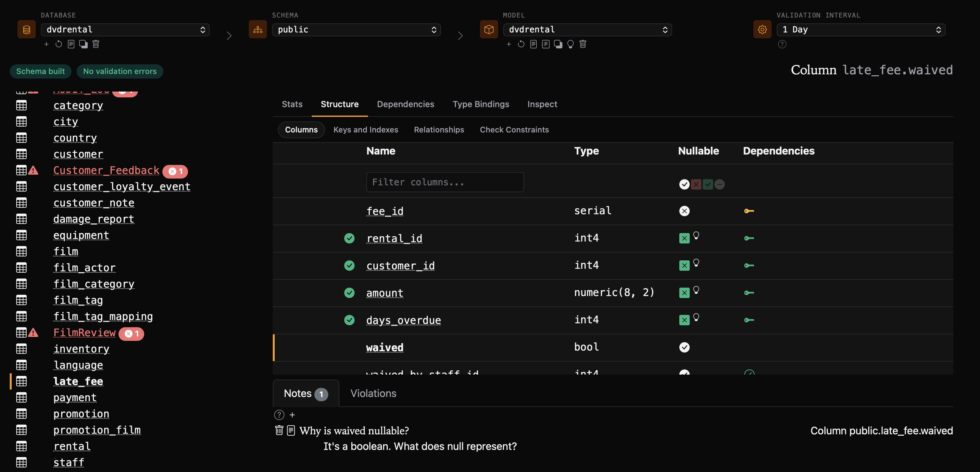Toggle nullable state for amount

point(685,293)
